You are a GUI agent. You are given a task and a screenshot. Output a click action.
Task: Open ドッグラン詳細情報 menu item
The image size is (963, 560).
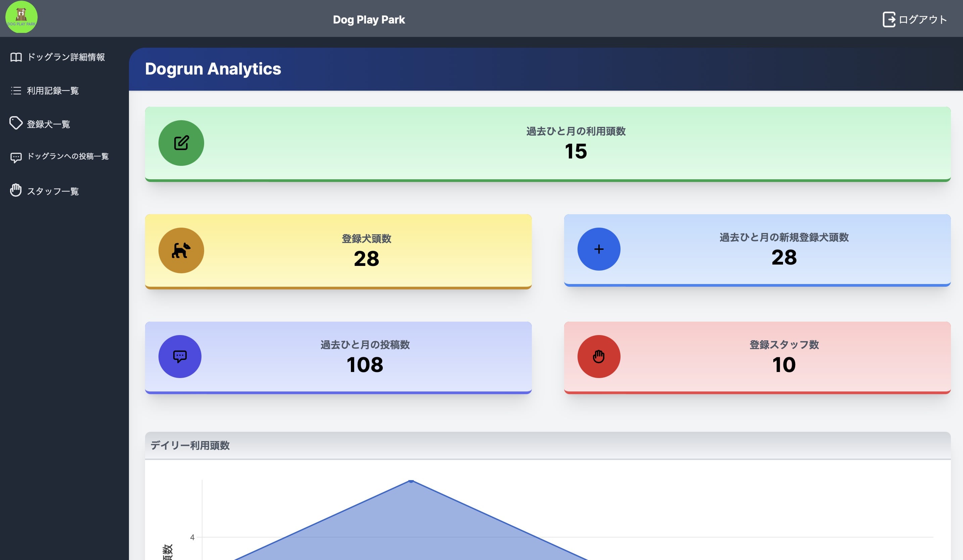pyautogui.click(x=66, y=57)
